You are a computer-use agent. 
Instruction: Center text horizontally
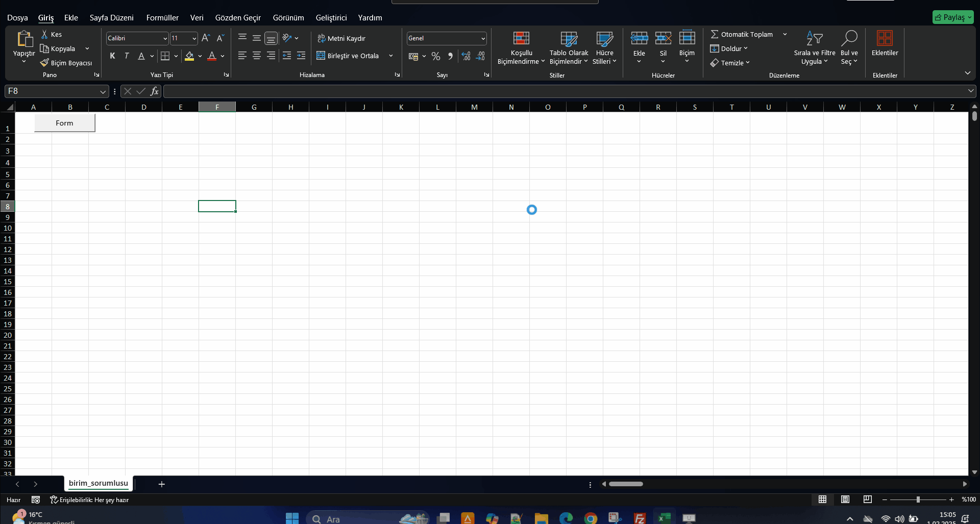[257, 56]
